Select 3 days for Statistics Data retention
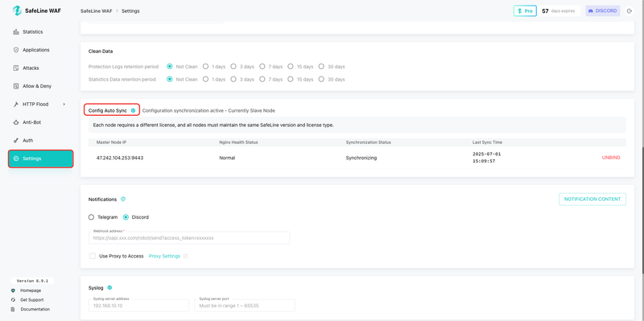Image resolution: width=644 pixels, height=321 pixels. 233,79
